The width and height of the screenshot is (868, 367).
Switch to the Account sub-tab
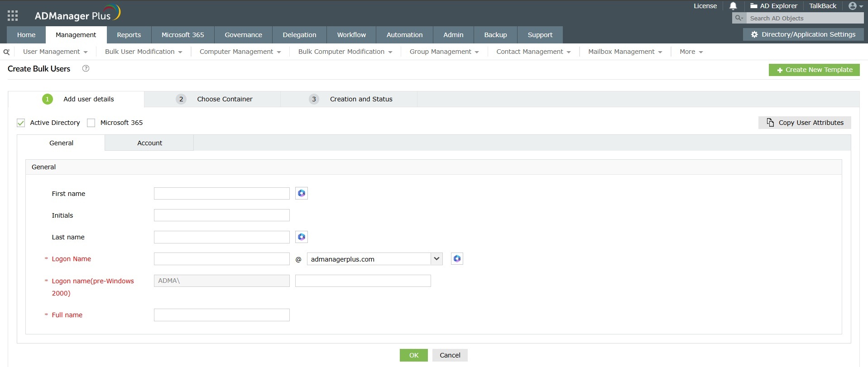[149, 143]
